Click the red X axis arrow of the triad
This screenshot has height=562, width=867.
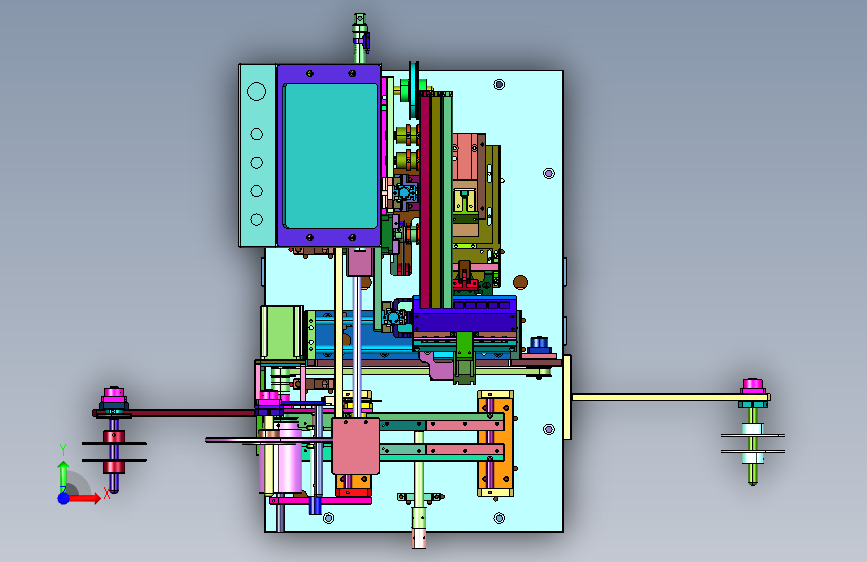coord(85,498)
